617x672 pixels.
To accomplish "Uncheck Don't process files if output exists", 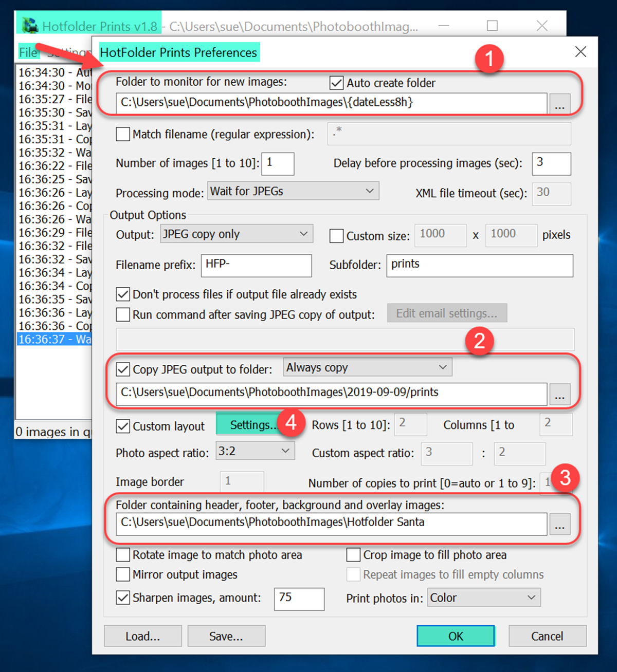I will click(123, 294).
